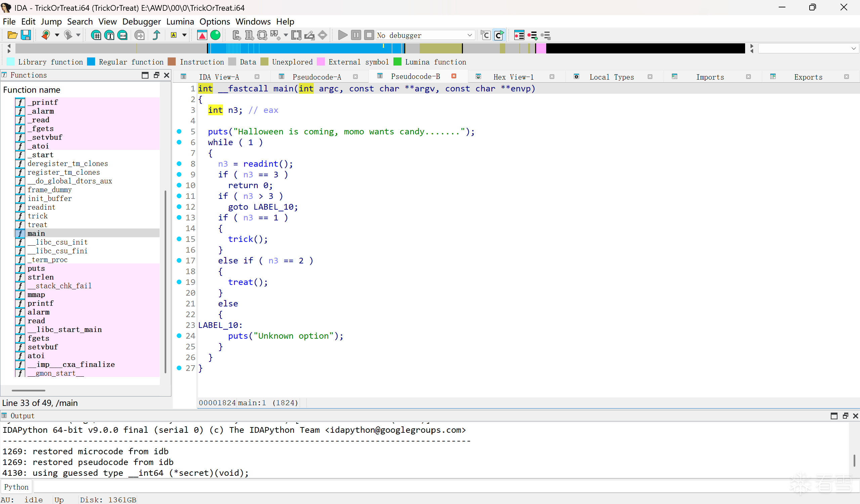Click the External symbol pink color swatch
860x504 pixels.
click(320, 62)
